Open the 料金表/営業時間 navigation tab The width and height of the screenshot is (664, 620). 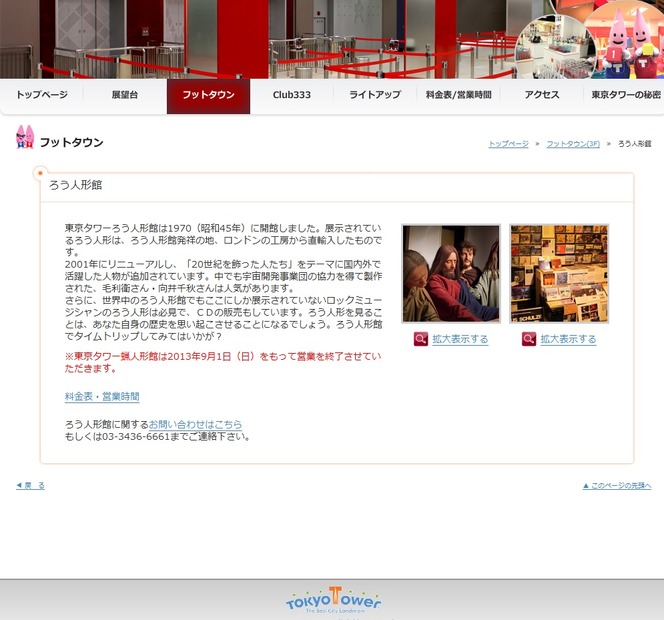[459, 95]
